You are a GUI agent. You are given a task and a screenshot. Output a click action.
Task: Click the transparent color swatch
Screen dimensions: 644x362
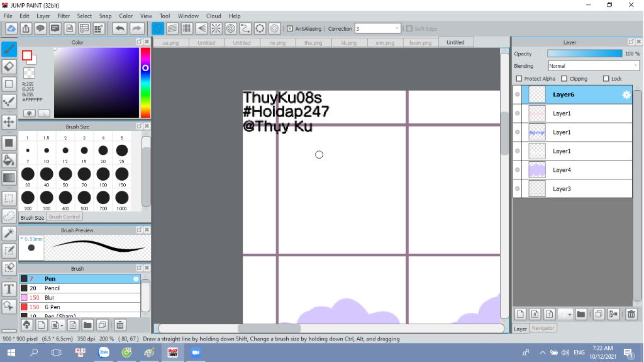point(29,73)
